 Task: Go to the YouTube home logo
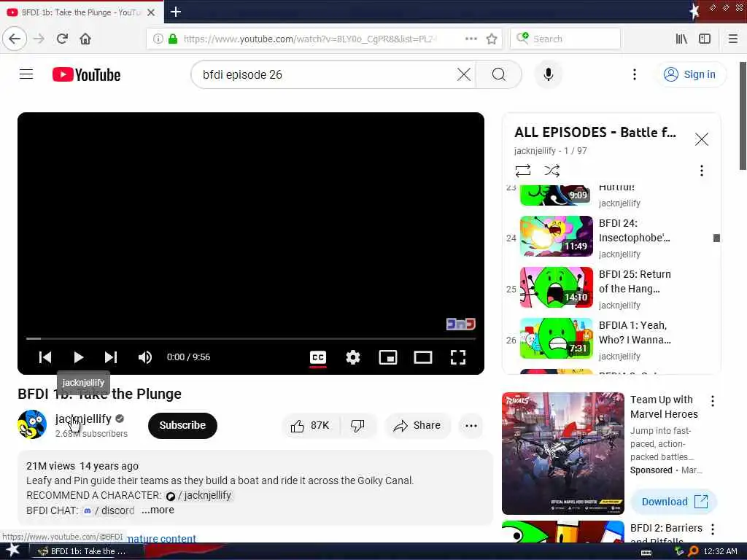(86, 75)
